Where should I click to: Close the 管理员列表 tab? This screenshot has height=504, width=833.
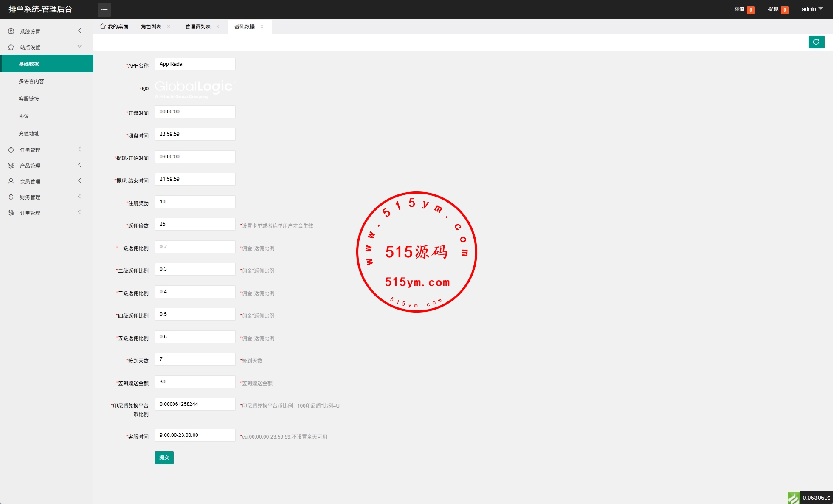(x=218, y=26)
